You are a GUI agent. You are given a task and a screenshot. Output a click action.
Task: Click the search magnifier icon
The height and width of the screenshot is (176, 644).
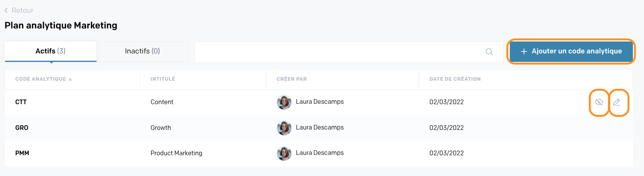pyautogui.click(x=489, y=52)
